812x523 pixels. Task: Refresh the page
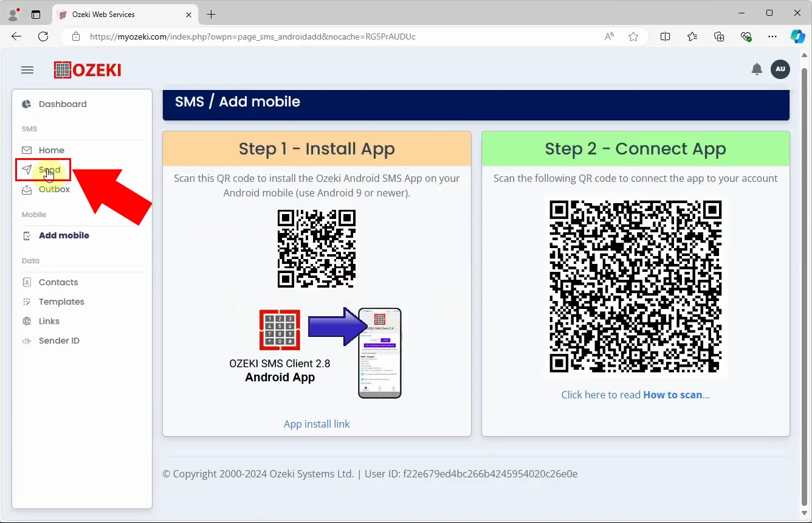(43, 36)
